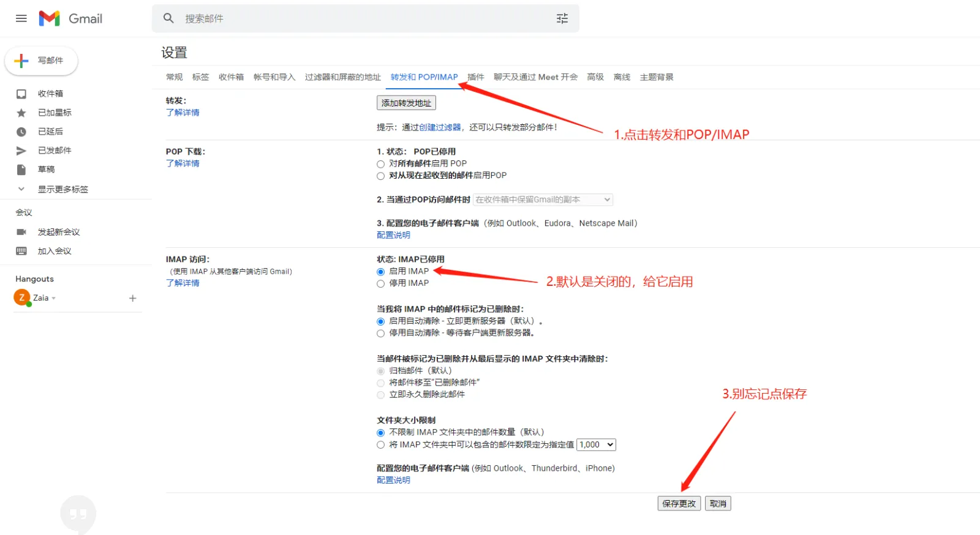Select 归档邮件（默认）radio option

(380, 371)
